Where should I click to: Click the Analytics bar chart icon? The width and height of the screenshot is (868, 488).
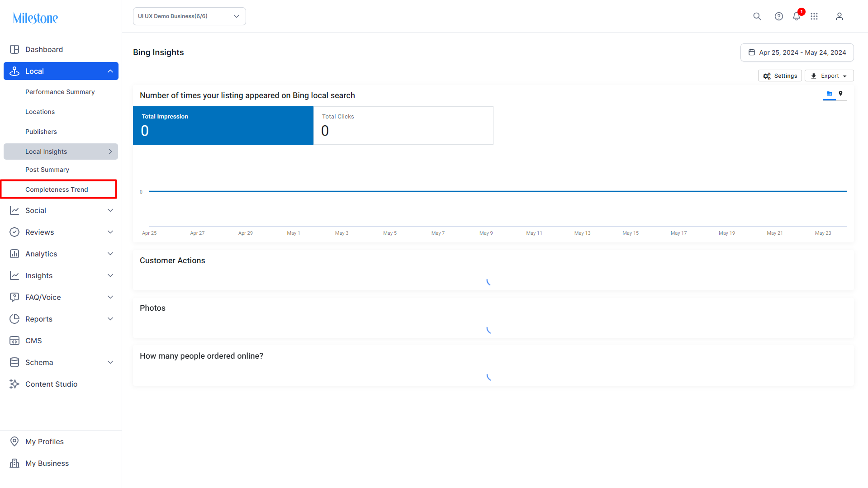click(x=14, y=254)
